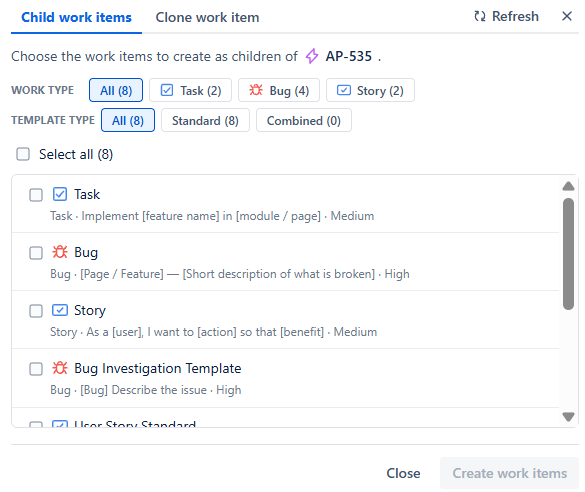Select template type All (8)
The height and width of the screenshot is (492, 585).
[x=128, y=120]
